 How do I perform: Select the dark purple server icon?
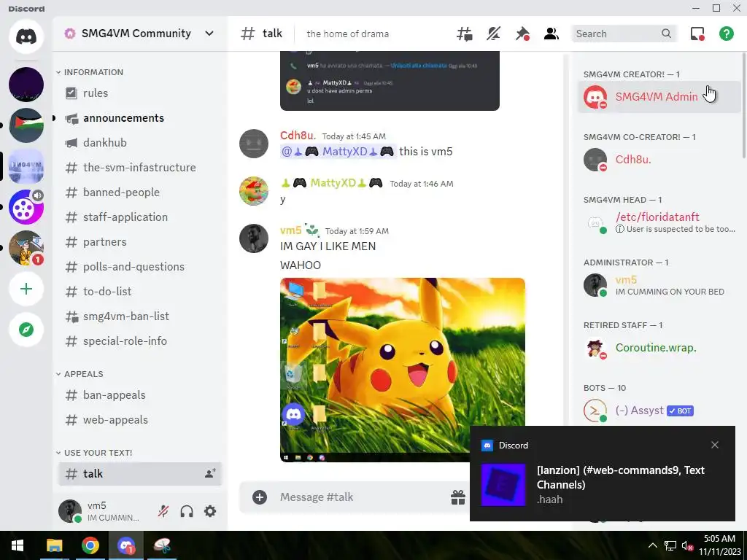pyautogui.click(x=26, y=85)
